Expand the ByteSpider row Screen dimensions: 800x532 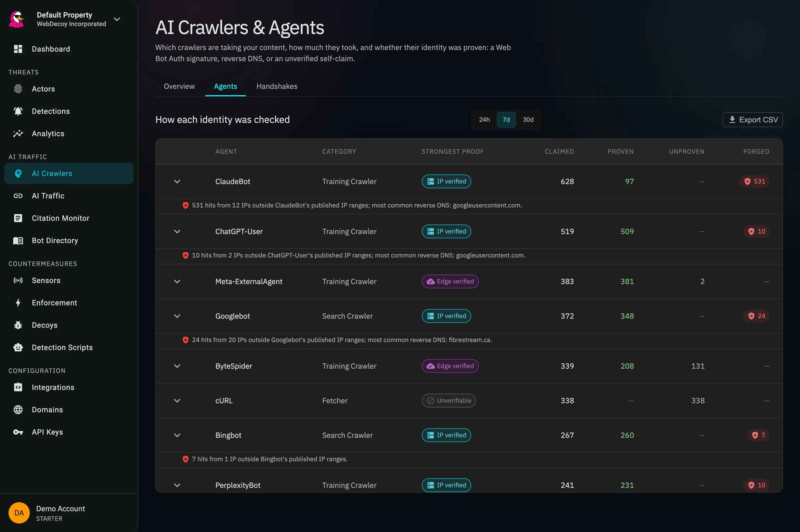[x=177, y=366]
